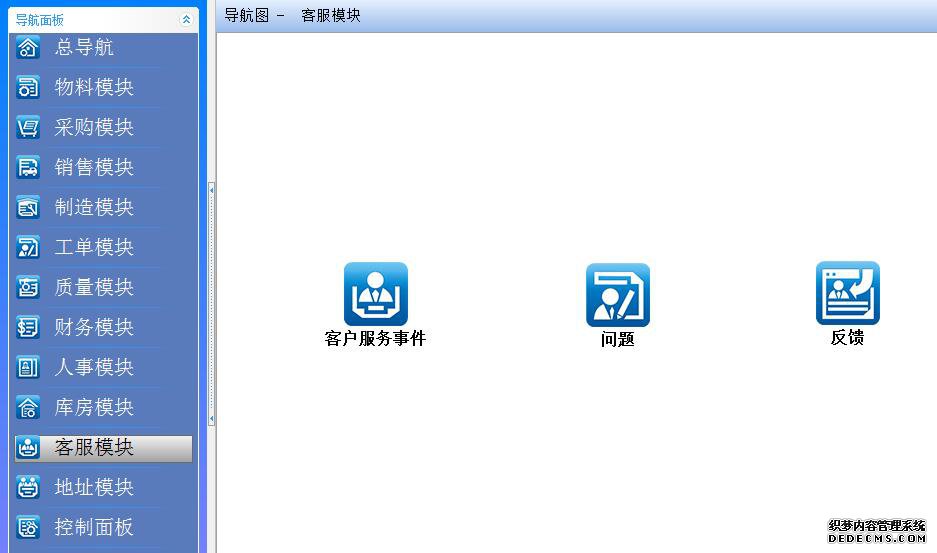
Task: Go to 财务模块 label
Action: tap(94, 328)
